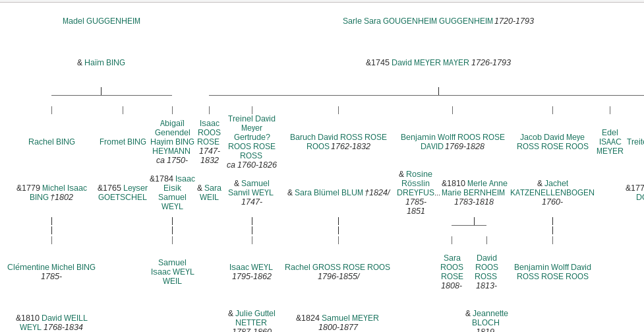Select David MEYER MAYER link
644x332 pixels.
(430, 63)
